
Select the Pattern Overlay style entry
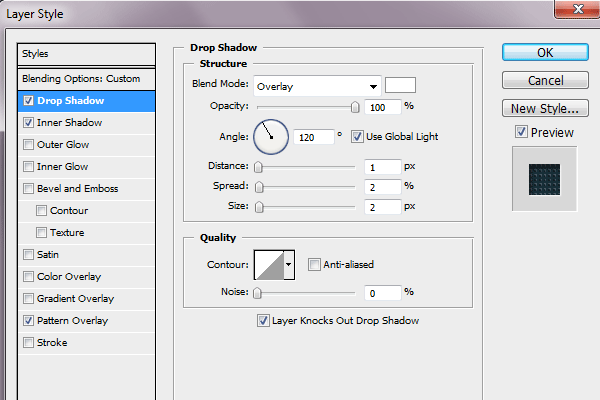coord(72,321)
